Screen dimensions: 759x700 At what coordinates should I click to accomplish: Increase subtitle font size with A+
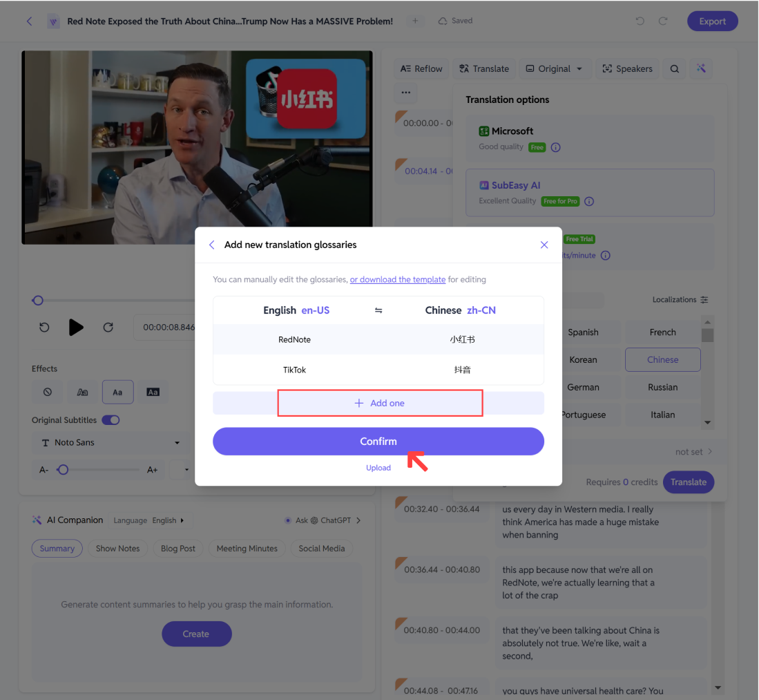(x=152, y=470)
